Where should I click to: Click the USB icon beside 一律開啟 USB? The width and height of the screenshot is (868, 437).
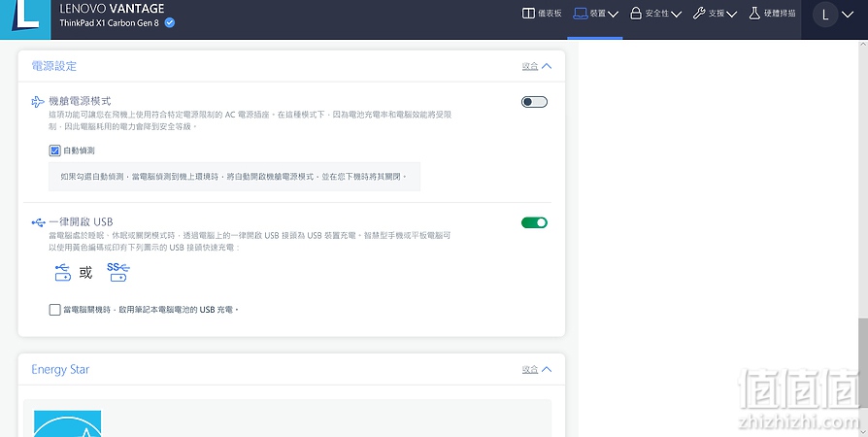tap(38, 222)
